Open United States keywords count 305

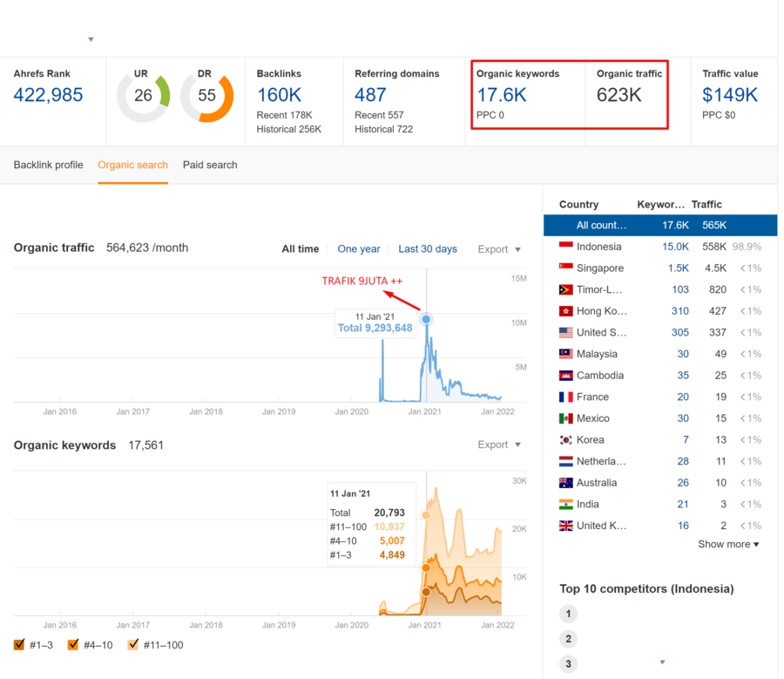click(x=680, y=332)
